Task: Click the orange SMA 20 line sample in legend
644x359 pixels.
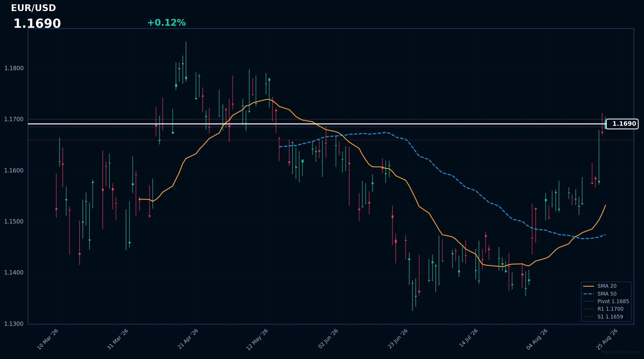Action: (x=589, y=286)
